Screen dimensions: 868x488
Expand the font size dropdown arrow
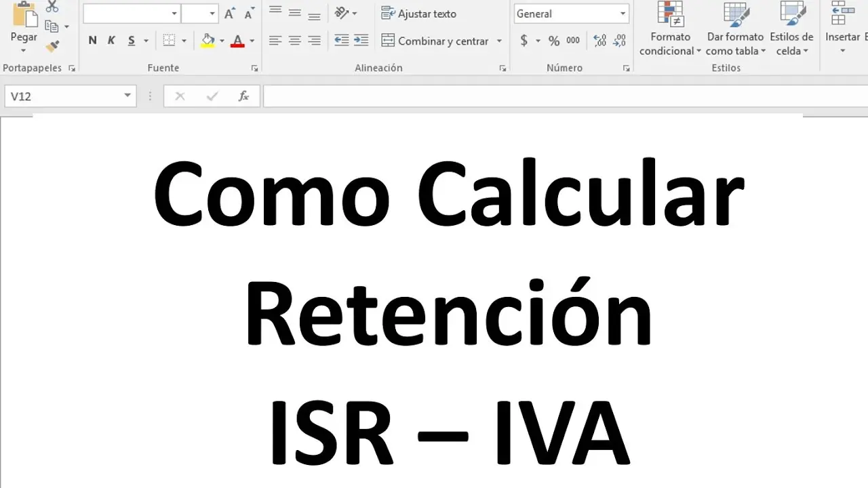click(212, 14)
